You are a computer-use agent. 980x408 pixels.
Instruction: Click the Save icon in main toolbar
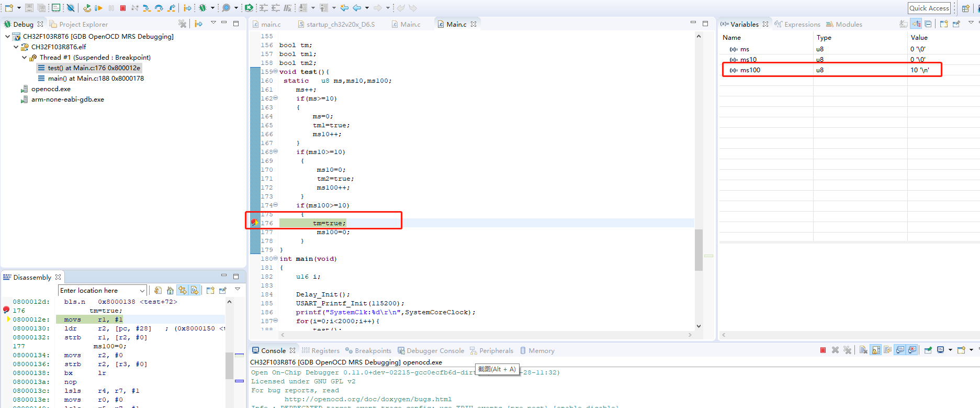coord(29,8)
